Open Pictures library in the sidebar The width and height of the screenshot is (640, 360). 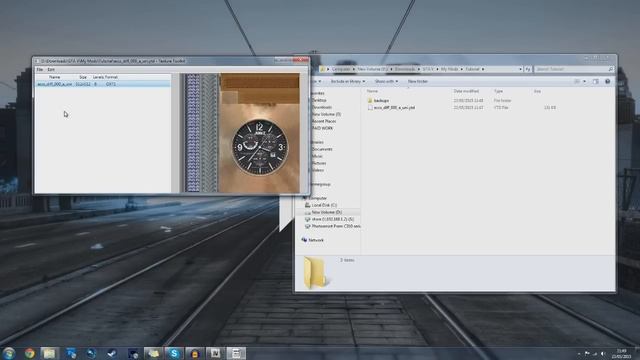coord(319,163)
